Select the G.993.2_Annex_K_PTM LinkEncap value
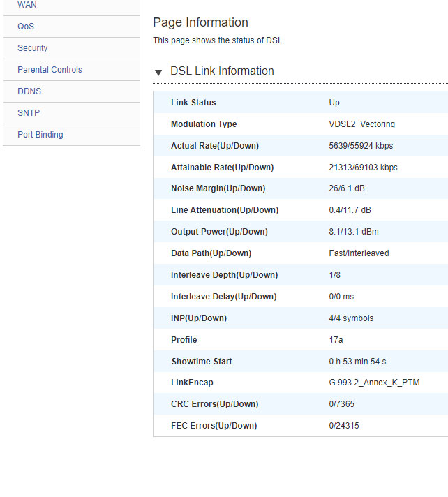This screenshot has width=448, height=497. pyautogui.click(x=374, y=383)
